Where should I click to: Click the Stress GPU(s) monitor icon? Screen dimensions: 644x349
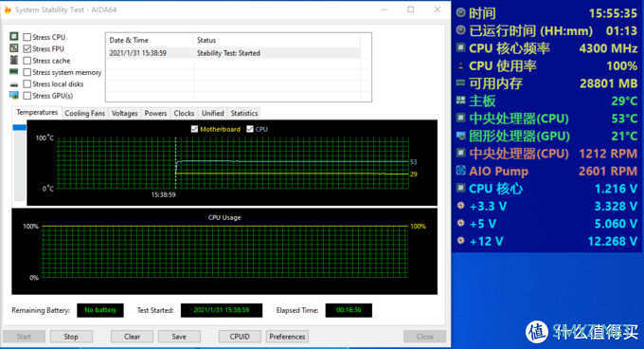pyautogui.click(x=14, y=96)
